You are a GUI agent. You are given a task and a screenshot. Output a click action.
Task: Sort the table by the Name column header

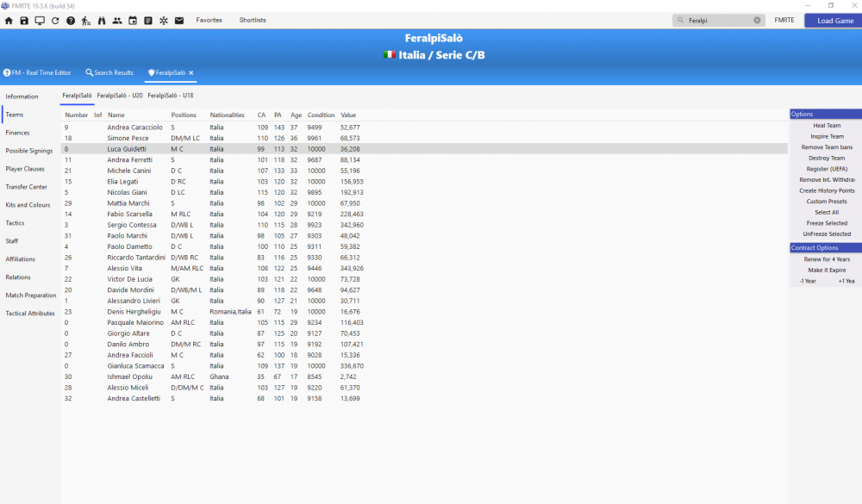point(116,115)
